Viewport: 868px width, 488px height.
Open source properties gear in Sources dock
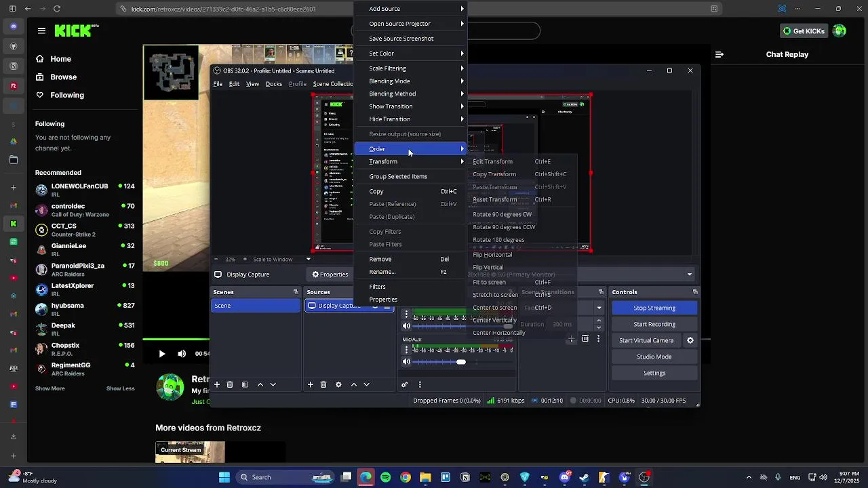click(x=338, y=384)
